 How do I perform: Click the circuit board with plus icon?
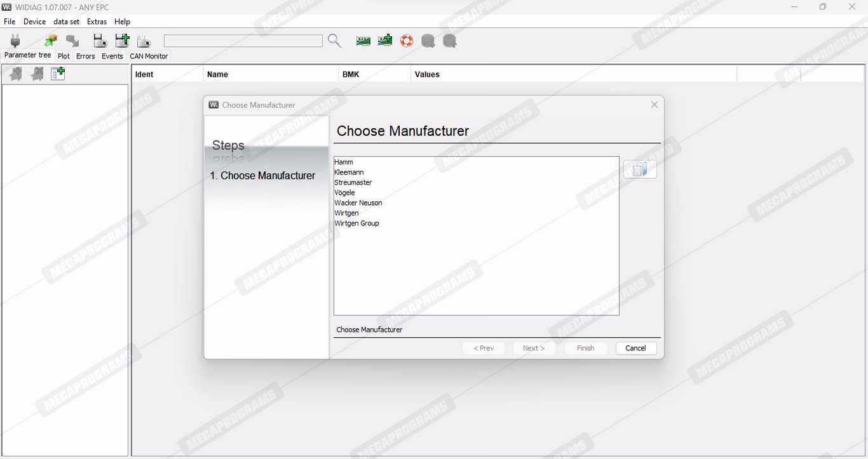point(385,41)
